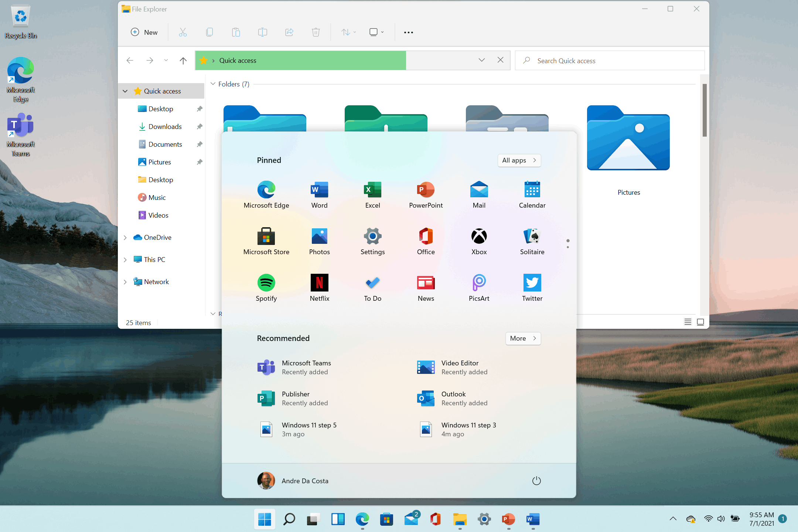Screen dimensions: 798x532
Task: Click the All apps button
Action: tap(519, 160)
